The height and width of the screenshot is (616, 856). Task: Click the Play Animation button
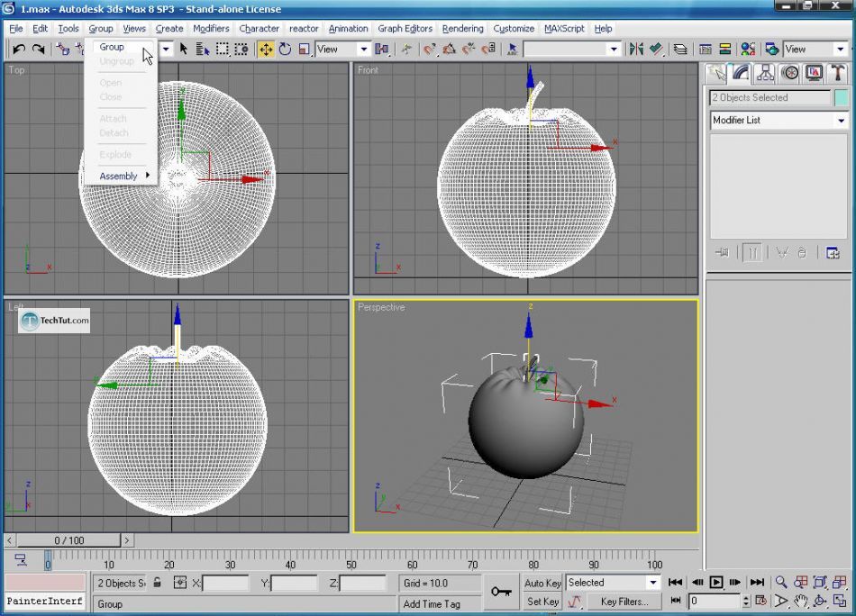(715, 583)
